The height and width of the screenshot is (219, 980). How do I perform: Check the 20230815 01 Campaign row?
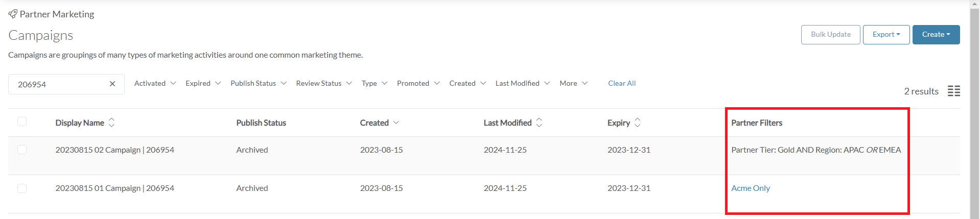coord(22,188)
